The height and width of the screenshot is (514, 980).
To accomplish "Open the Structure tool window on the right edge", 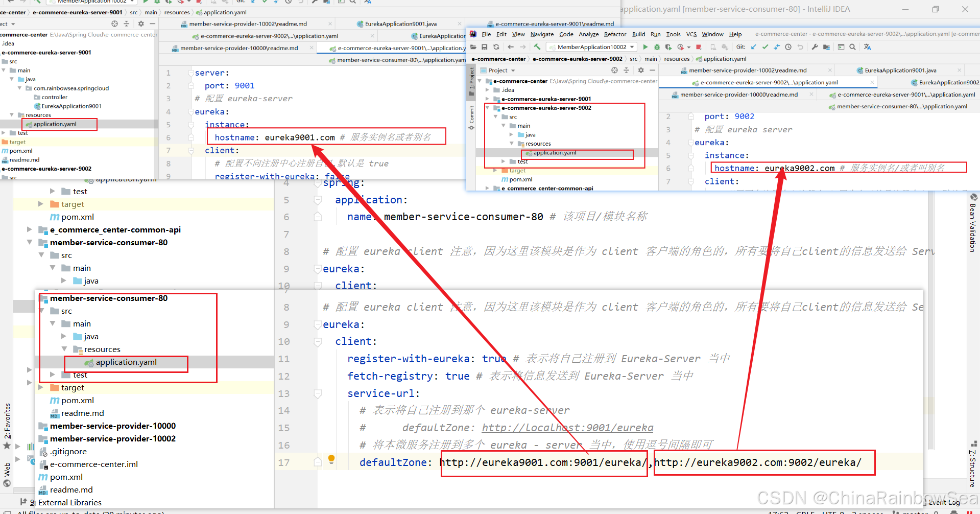I will [x=973, y=464].
